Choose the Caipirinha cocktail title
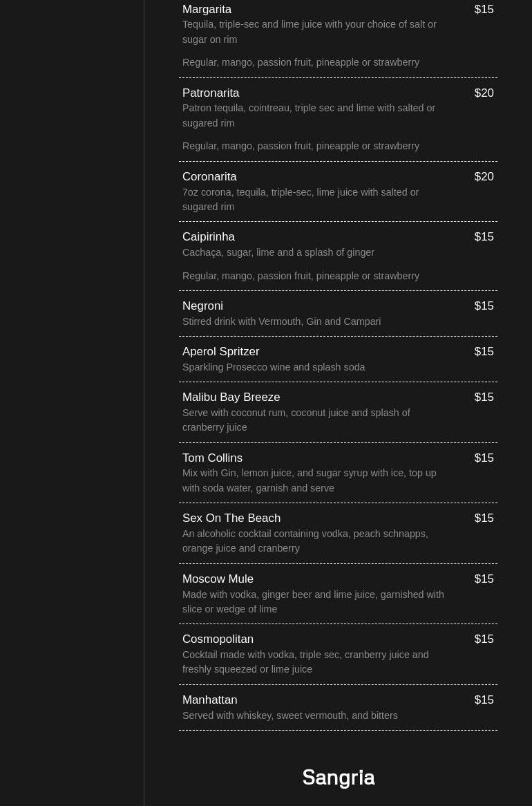 point(209,237)
